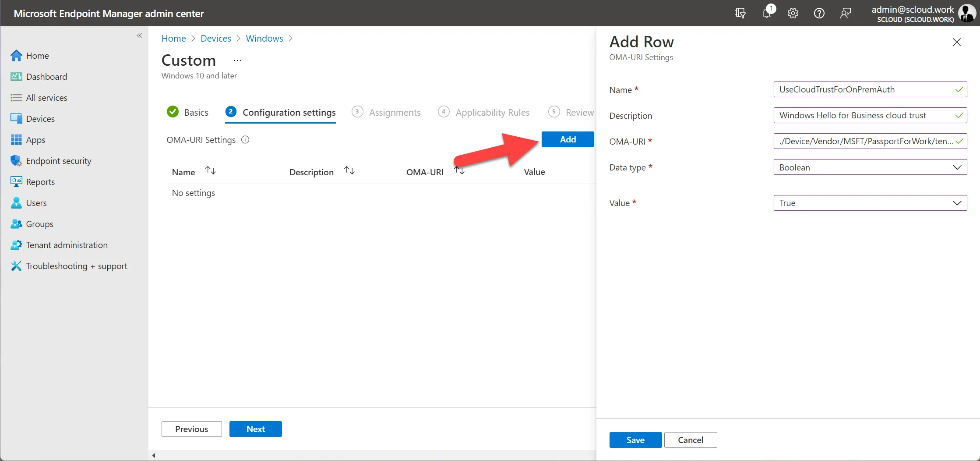Click the 'No settings' table row
980x461 pixels.
(x=381, y=193)
